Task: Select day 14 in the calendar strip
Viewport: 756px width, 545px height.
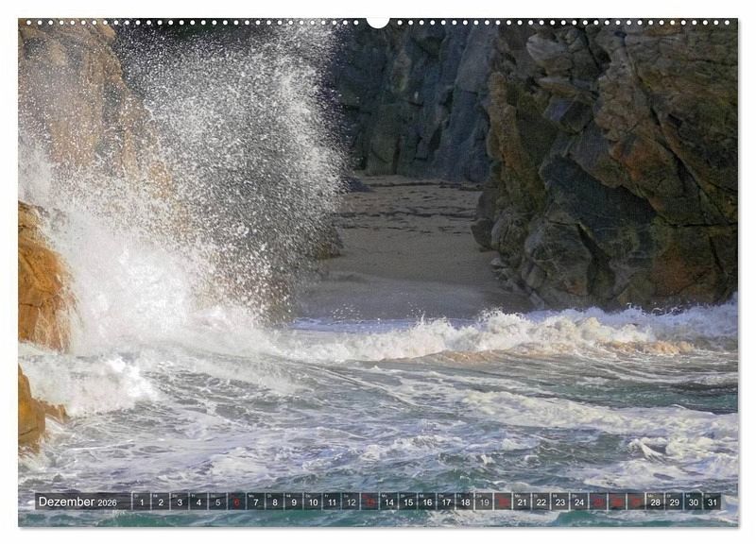Action: pos(388,502)
